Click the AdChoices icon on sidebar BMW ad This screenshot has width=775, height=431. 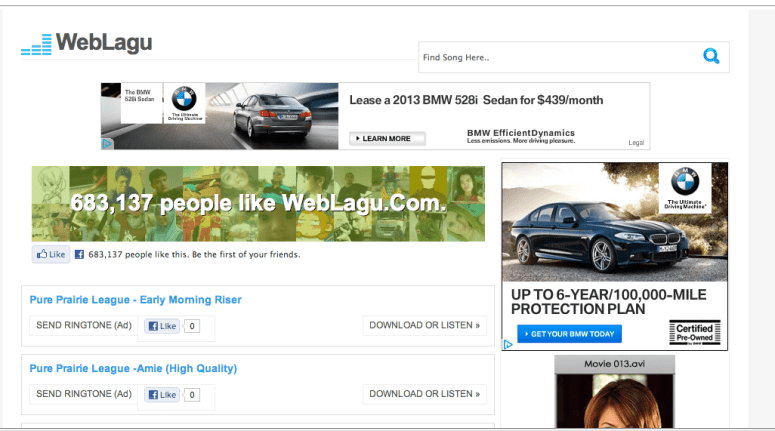point(508,345)
